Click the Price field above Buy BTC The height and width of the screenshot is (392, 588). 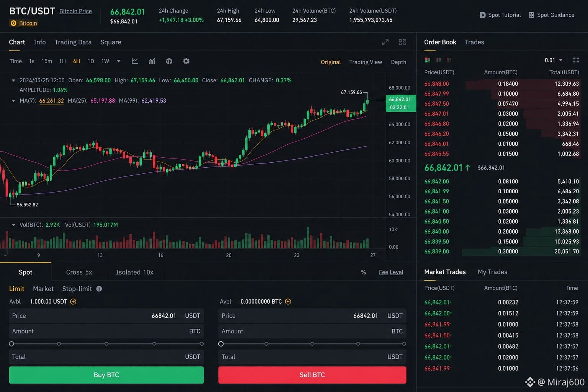point(106,316)
